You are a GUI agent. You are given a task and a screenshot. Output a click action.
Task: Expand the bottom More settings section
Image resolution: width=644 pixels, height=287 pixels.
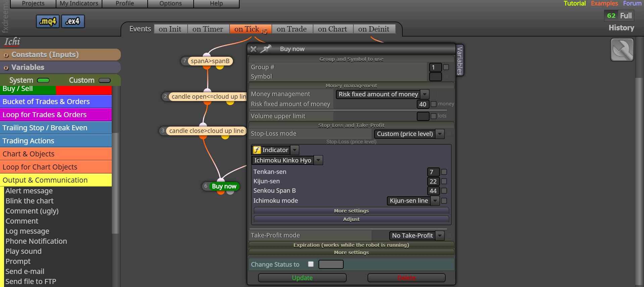tap(351, 252)
